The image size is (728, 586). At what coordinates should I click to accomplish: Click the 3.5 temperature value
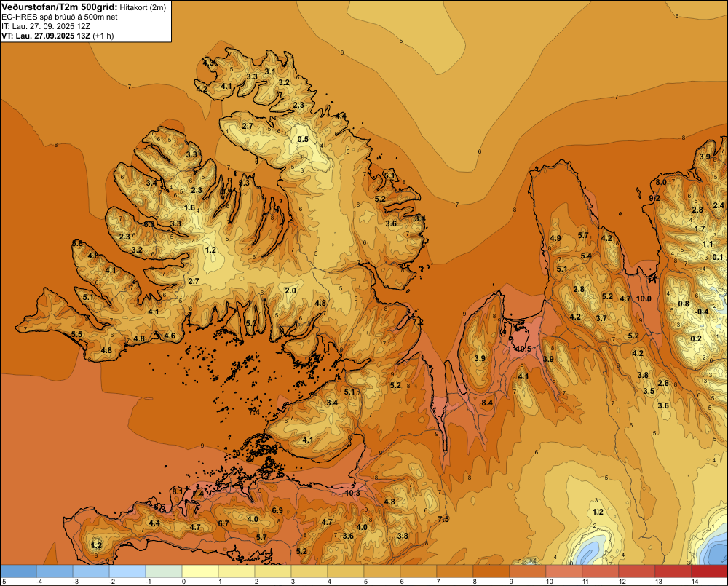pos(649,391)
